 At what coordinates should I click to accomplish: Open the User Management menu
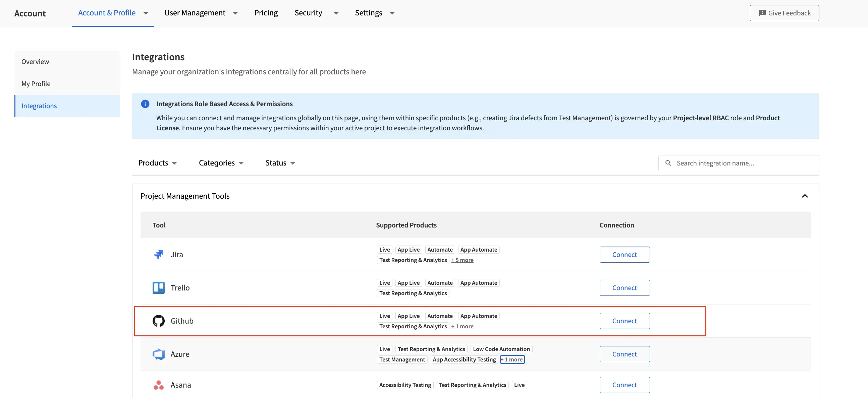click(195, 13)
